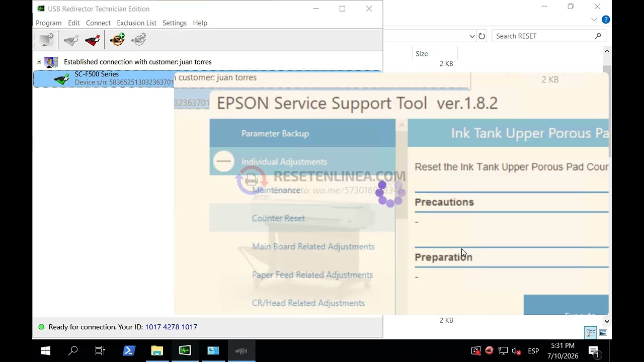This screenshot has width=644, height=362.
Task: Click the Search RESET input field
Action: 543,36
